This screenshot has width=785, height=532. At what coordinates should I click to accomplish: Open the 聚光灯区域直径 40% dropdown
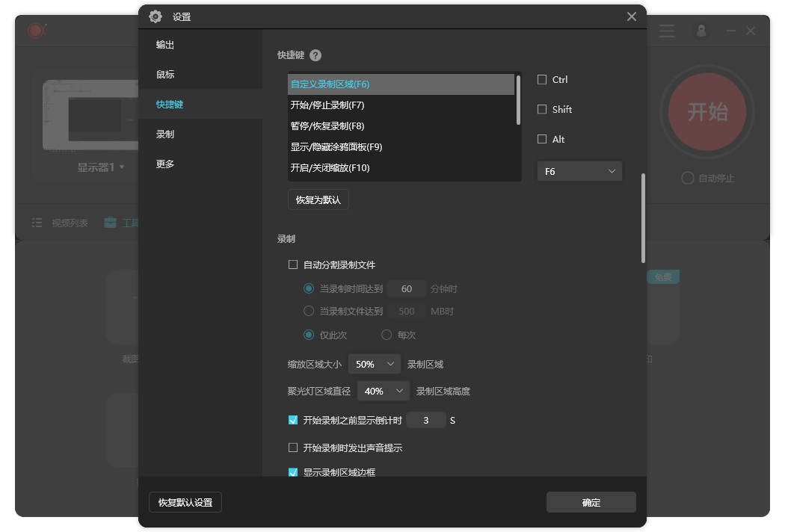point(383,390)
